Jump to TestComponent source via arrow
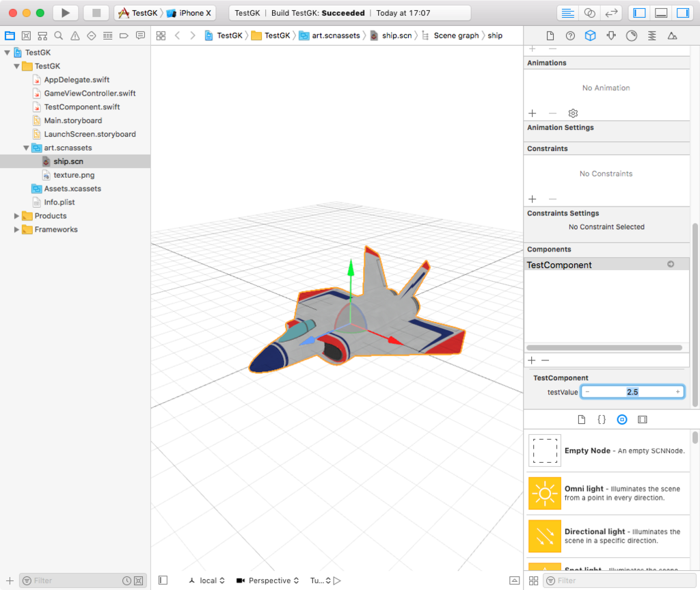The height and width of the screenshot is (590, 700). click(671, 265)
